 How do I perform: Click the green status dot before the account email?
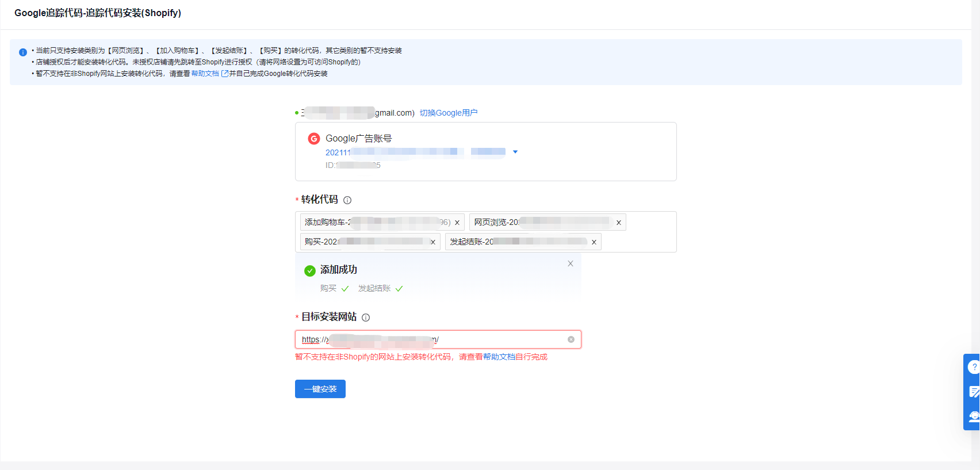[297, 113]
